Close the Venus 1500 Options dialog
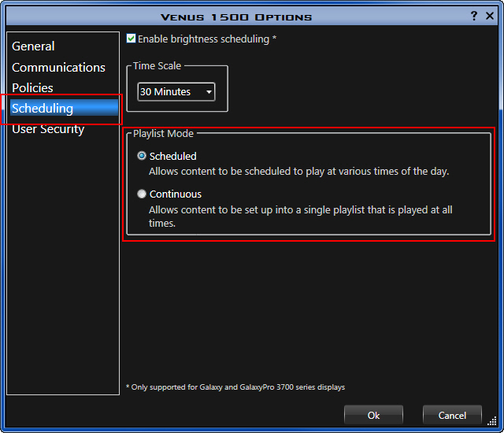Viewport: 504px width, 433px height. click(x=490, y=16)
